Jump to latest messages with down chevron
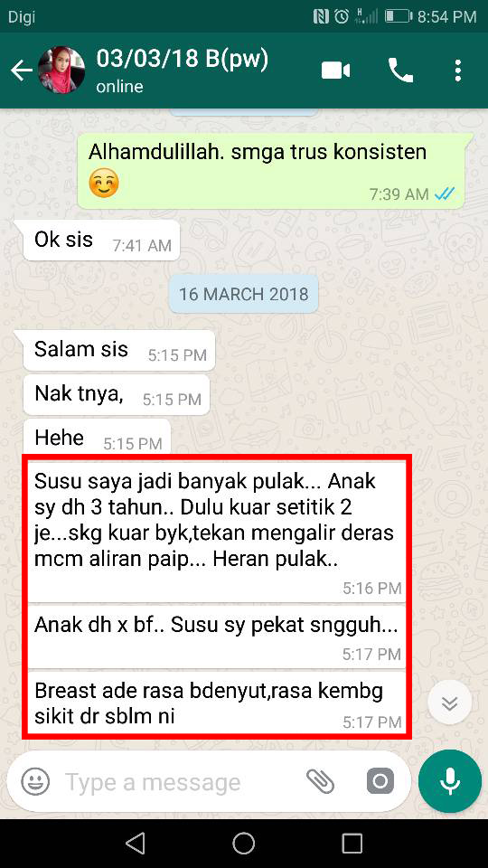Viewport: 488px width, 868px height. click(450, 703)
